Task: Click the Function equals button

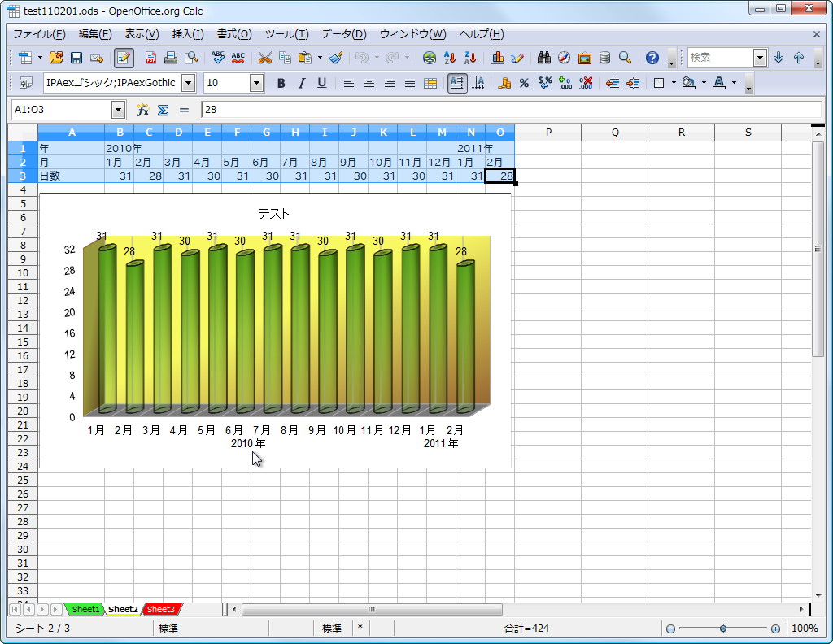Action: click(184, 110)
